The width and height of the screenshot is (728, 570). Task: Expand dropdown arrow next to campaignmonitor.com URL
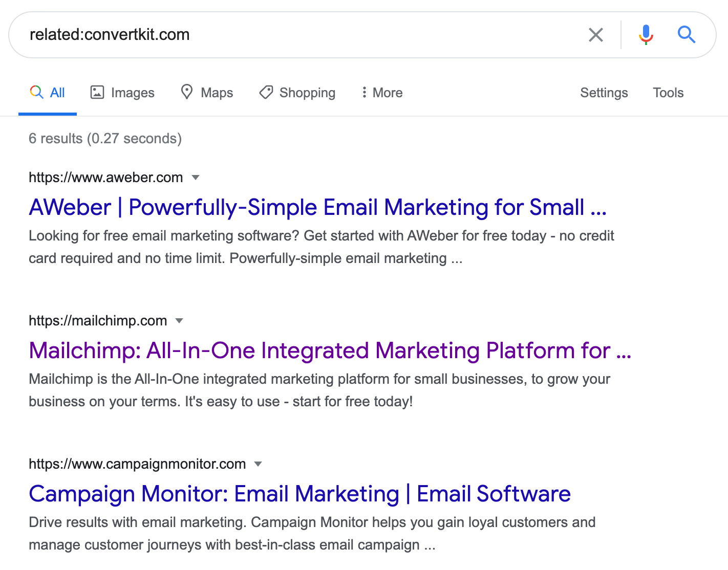point(258,464)
